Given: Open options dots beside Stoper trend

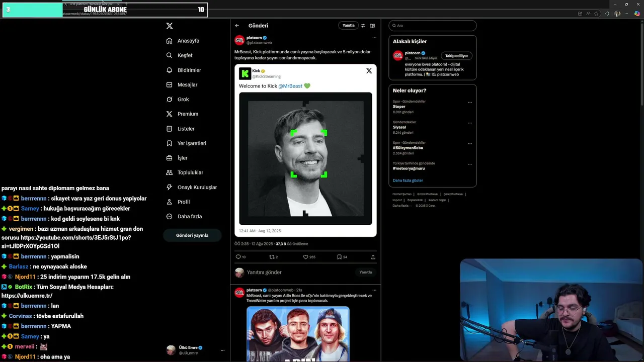Looking at the screenshot, I should 470,103.
